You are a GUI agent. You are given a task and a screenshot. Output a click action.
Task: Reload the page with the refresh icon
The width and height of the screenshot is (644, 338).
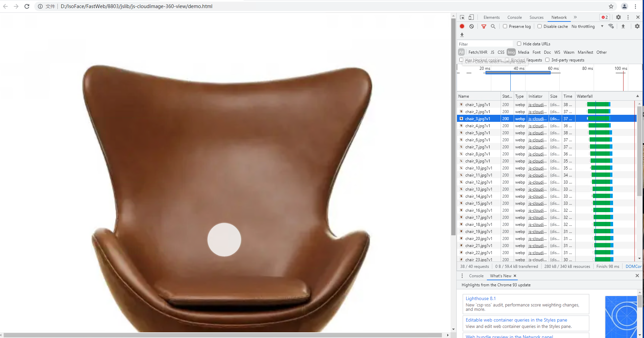[27, 6]
